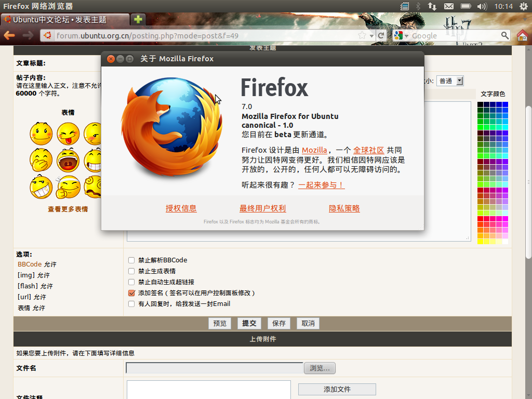Open the sound volume indicator
Viewport: 532px width, 399px height.
482,6
